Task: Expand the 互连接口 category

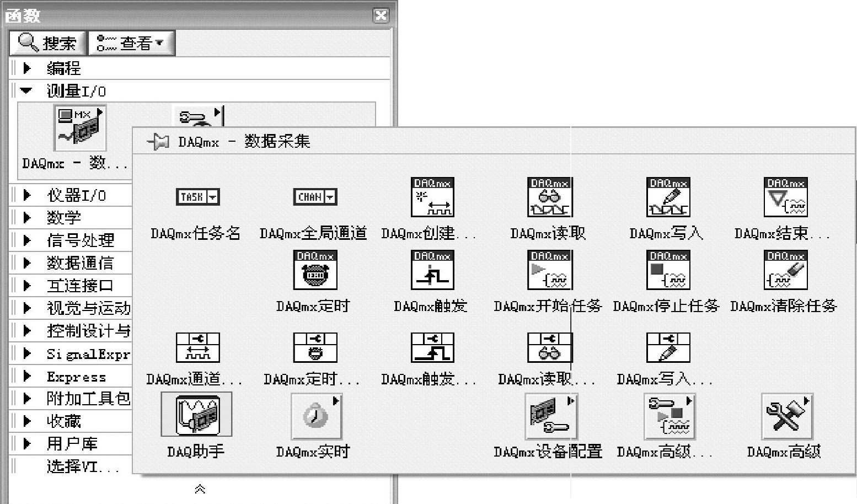Action: [x=27, y=285]
